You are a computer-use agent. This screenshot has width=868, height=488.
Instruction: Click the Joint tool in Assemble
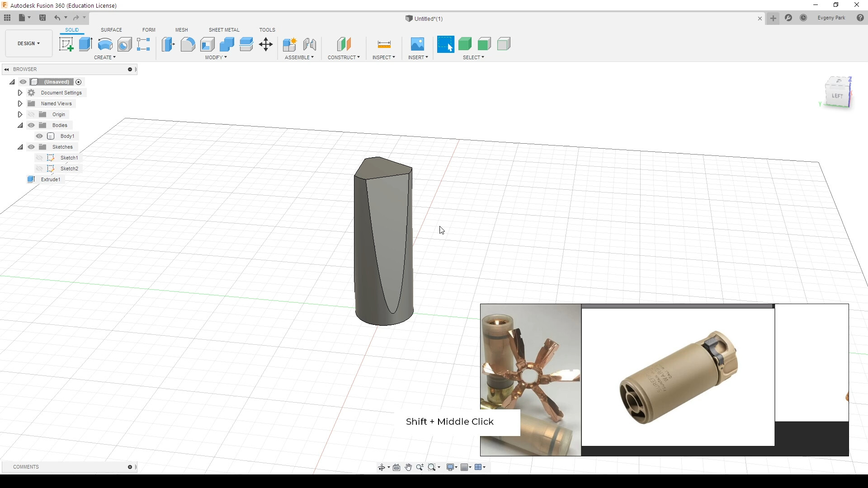tap(310, 44)
